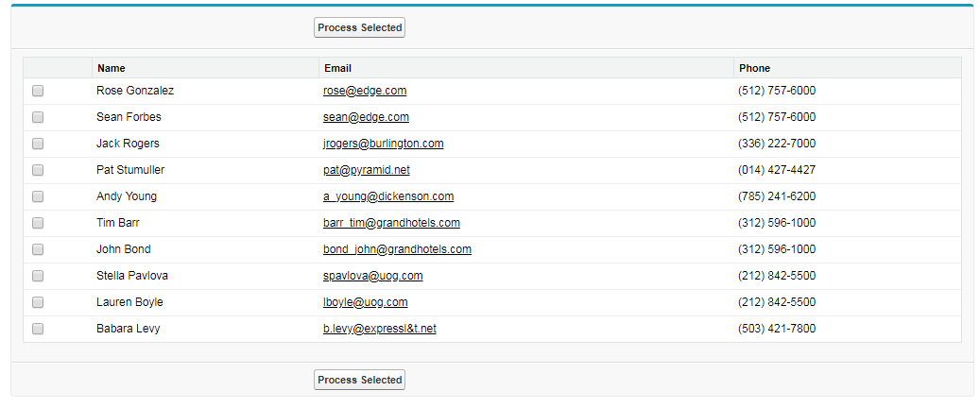Enable the Pat Stumuller checkbox
980x408 pixels.
click(x=38, y=171)
